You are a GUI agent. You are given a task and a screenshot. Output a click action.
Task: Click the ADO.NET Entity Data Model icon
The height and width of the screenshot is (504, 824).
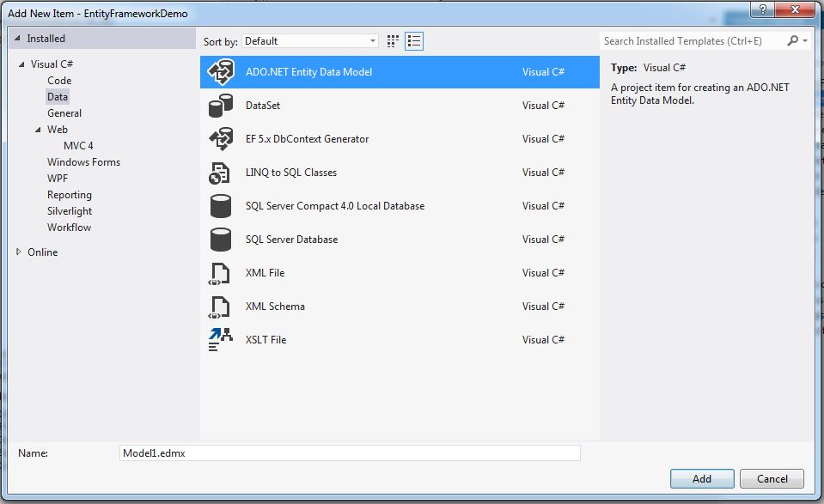click(221, 73)
